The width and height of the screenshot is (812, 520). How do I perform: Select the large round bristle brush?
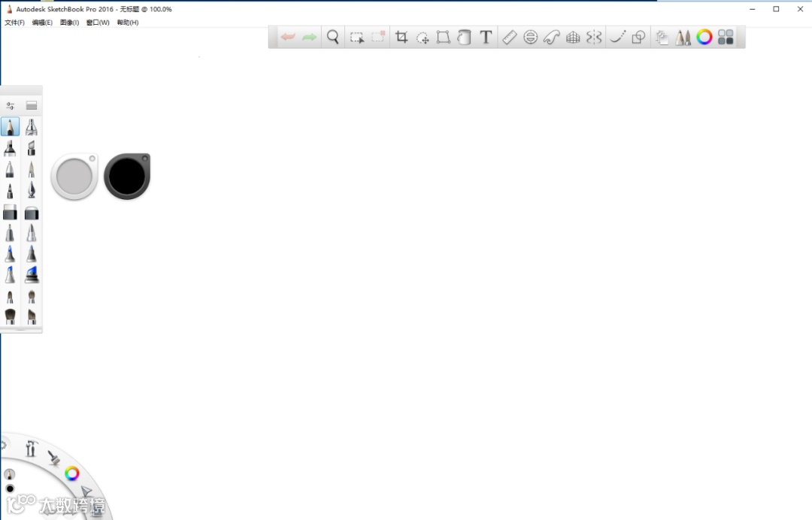click(x=10, y=316)
